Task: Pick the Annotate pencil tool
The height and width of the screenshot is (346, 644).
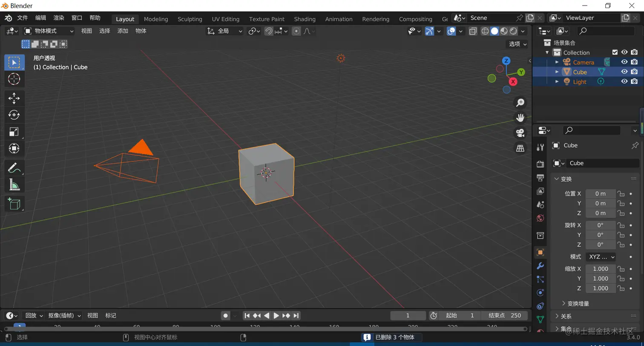Action: tap(14, 168)
